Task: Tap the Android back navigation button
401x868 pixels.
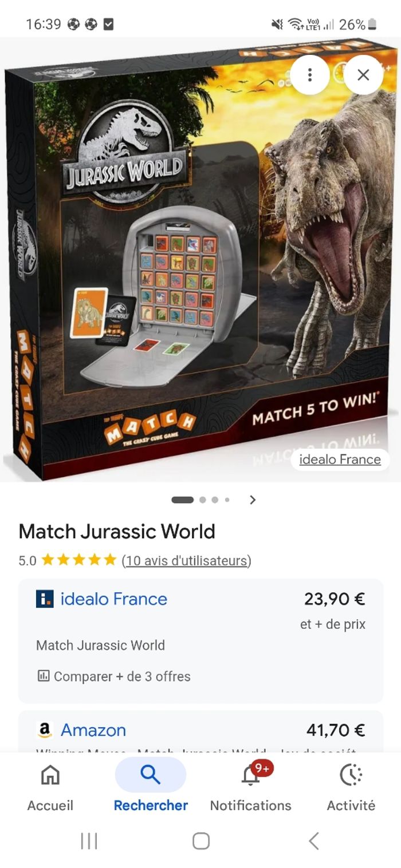Action: (313, 841)
